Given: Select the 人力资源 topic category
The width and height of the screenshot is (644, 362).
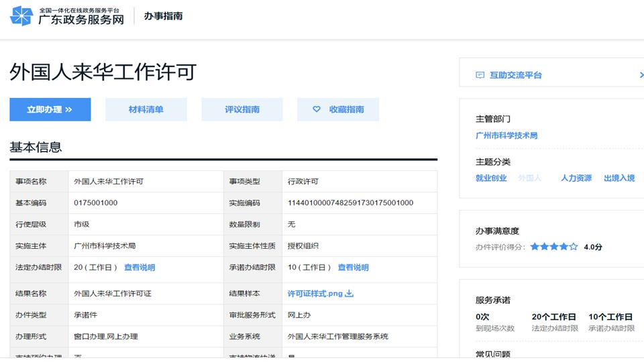Looking at the screenshot, I should click(x=576, y=178).
